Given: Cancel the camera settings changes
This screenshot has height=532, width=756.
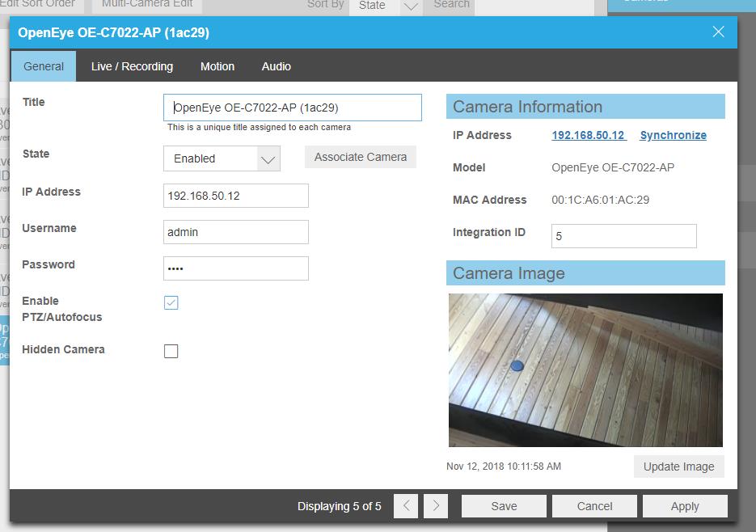Looking at the screenshot, I should click(594, 506).
